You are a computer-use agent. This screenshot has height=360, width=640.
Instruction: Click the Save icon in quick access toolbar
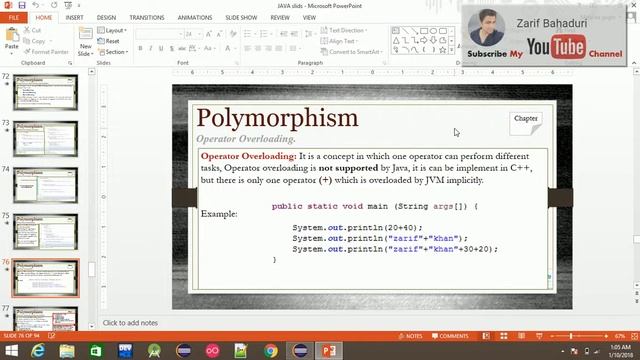22,5
